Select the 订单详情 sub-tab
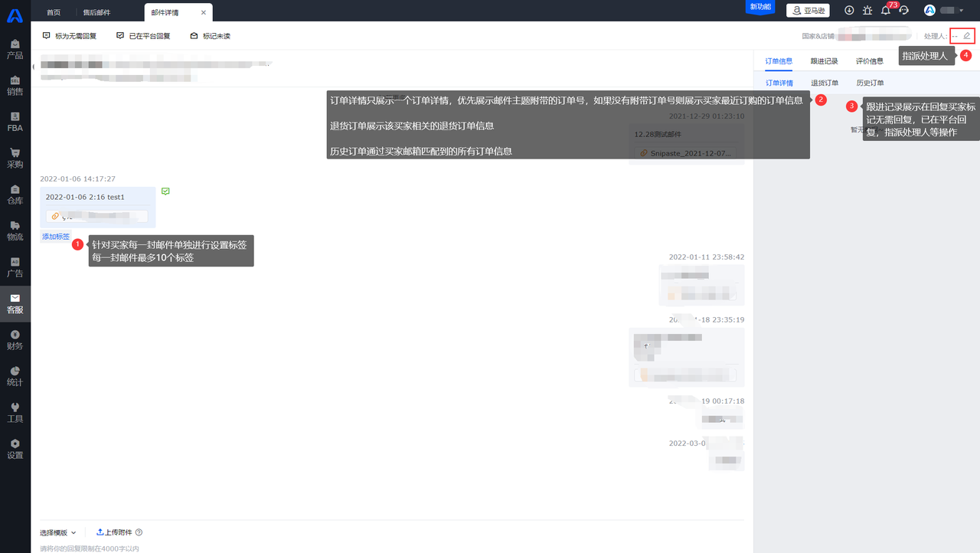This screenshot has width=980, height=553. [779, 83]
